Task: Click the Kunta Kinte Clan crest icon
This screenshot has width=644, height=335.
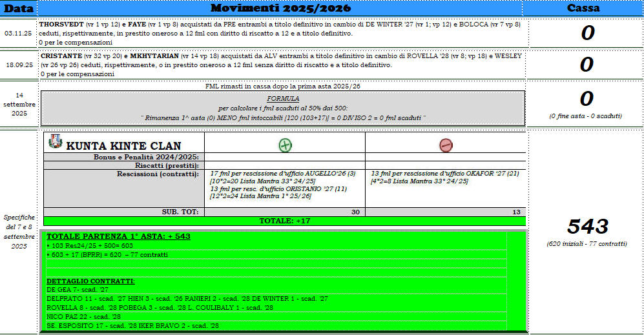Action: [56, 142]
